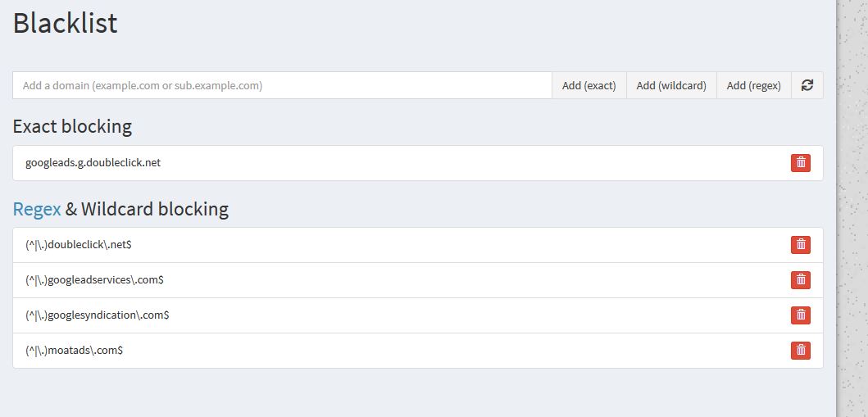Trash the googlesyndication\.com regex entry
The width and height of the screenshot is (868, 417).
tap(801, 315)
